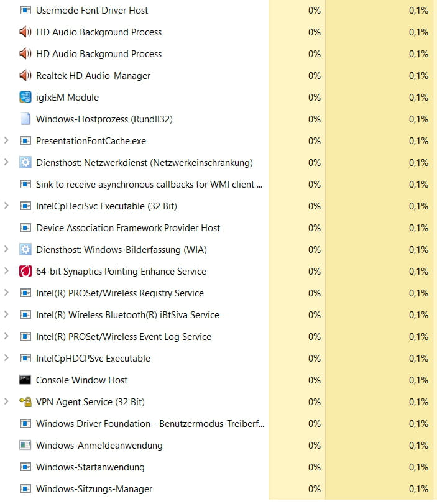Click the Windows Driver Foundation icon
Screen dimensions: 437x504
coord(25,424)
